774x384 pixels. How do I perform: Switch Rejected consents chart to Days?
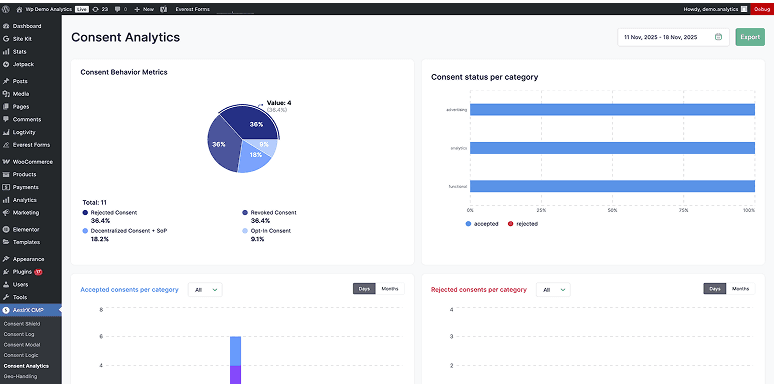coord(715,289)
